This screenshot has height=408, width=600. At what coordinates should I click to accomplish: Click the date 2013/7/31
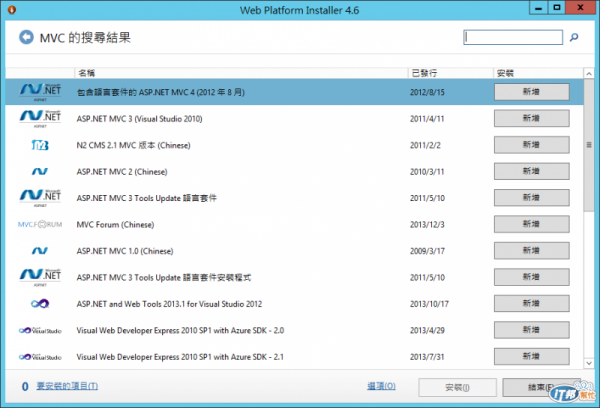click(x=427, y=357)
